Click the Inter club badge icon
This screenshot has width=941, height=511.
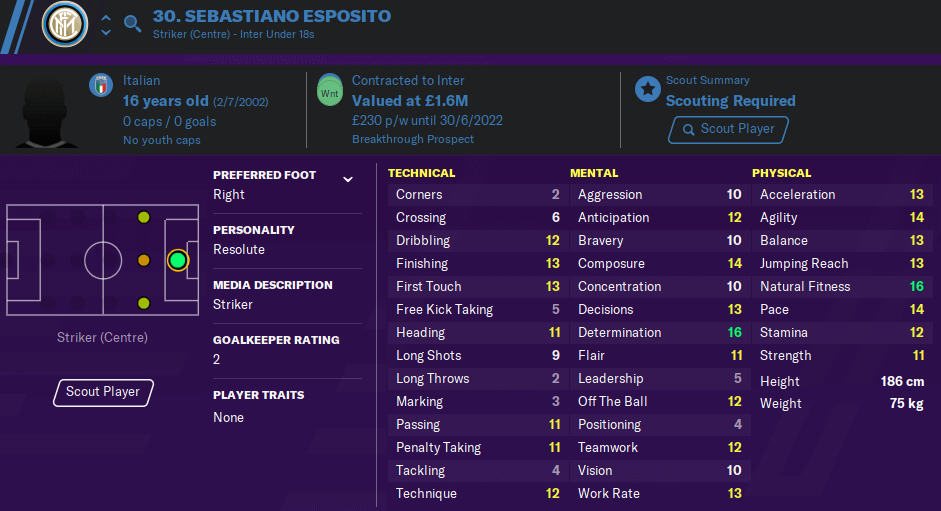(x=65, y=25)
